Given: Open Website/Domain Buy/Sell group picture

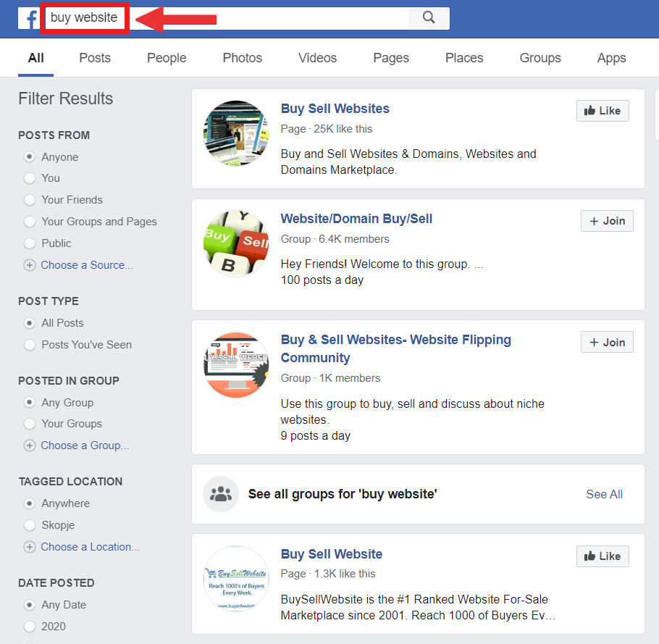Looking at the screenshot, I should [x=236, y=243].
